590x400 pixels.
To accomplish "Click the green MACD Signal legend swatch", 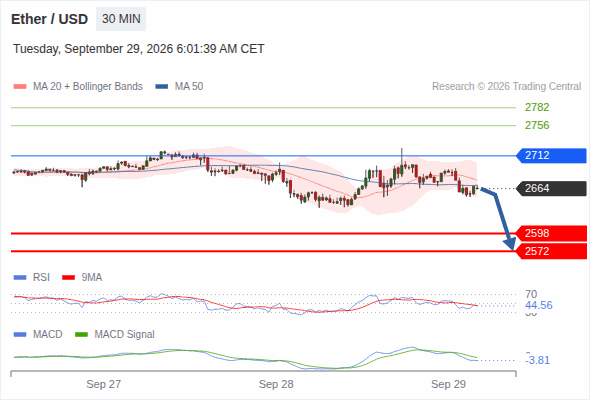I will [81, 335].
